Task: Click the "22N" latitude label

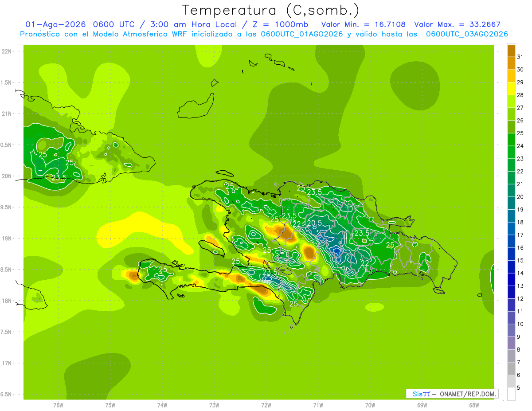Action: pos(7,51)
